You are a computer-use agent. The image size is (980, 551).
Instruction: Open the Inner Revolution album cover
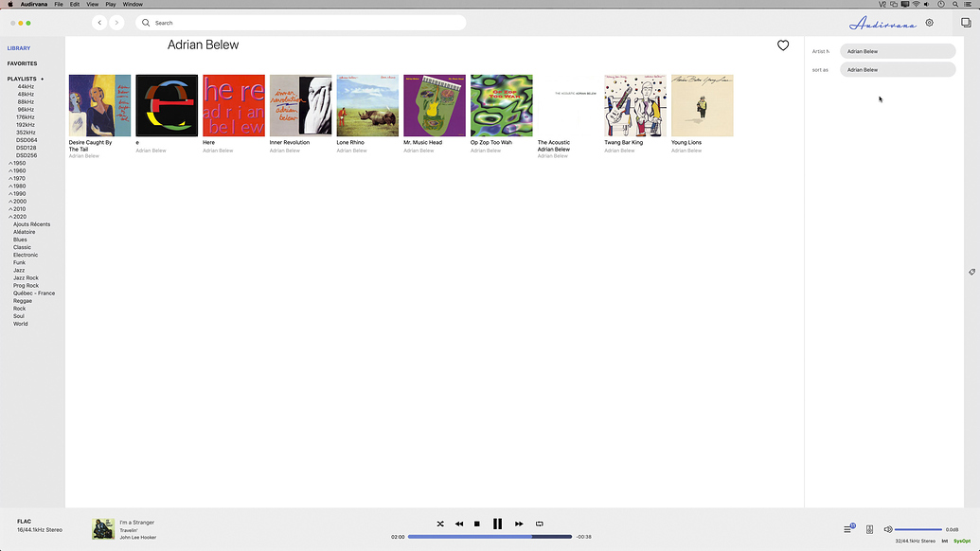[300, 106]
